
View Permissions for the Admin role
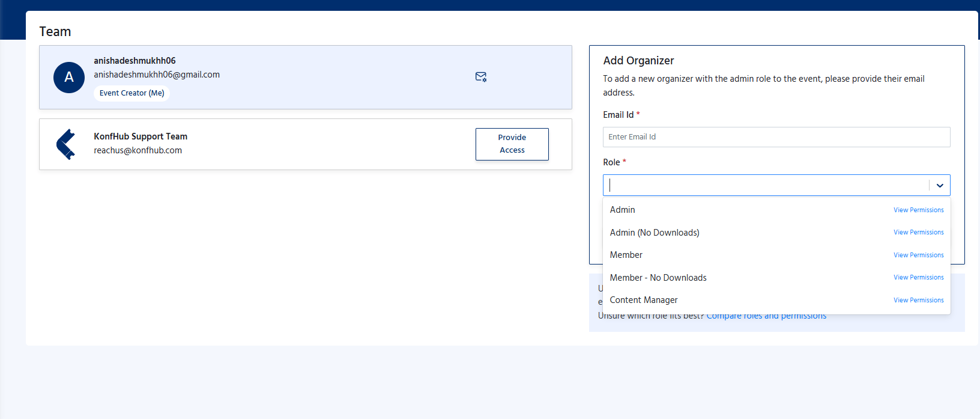(918, 210)
